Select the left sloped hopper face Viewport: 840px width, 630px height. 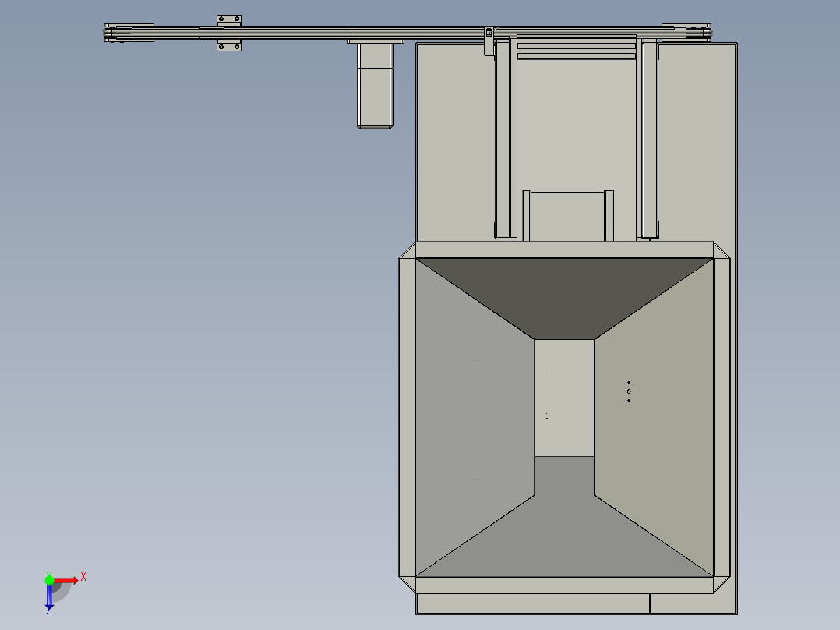click(474, 418)
